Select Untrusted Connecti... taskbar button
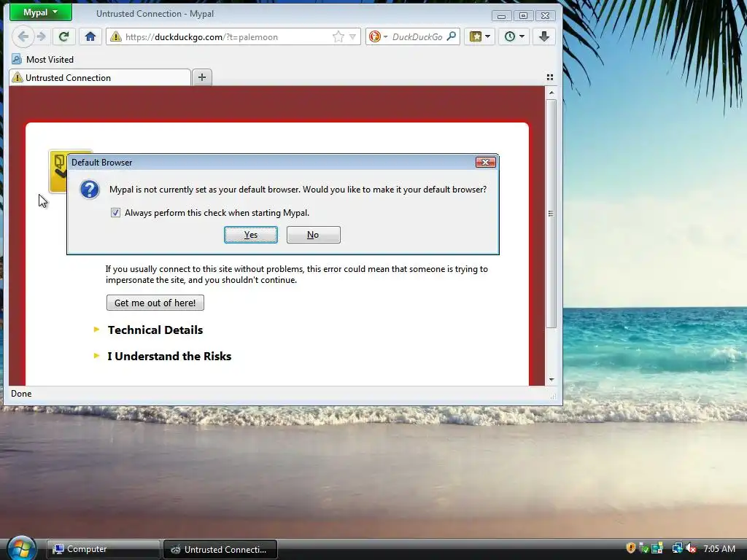Screen dimensions: 747x560 tap(220, 549)
